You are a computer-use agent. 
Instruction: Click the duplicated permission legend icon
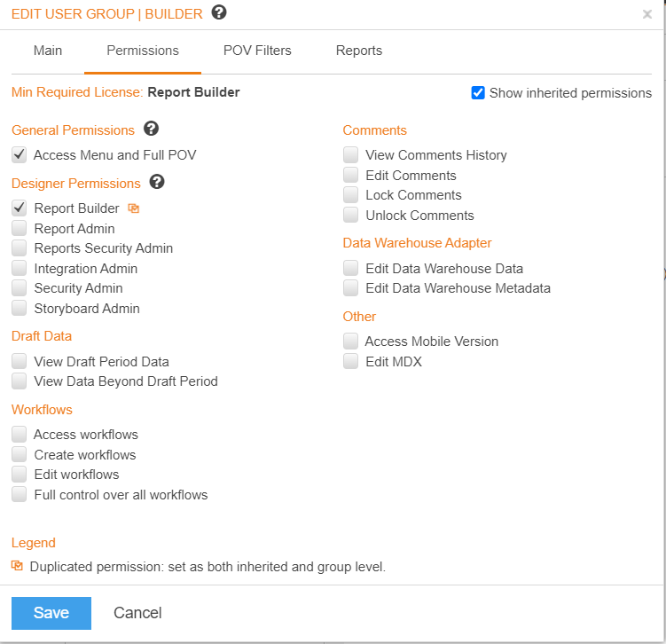pyautogui.click(x=17, y=565)
